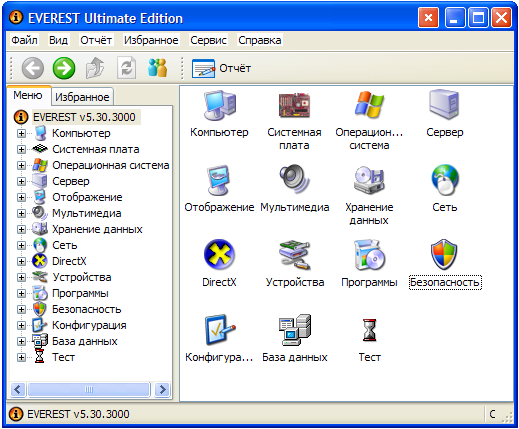The image size is (519, 429).
Task: Open the Системная плата motherboard icon
Action: click(x=294, y=106)
